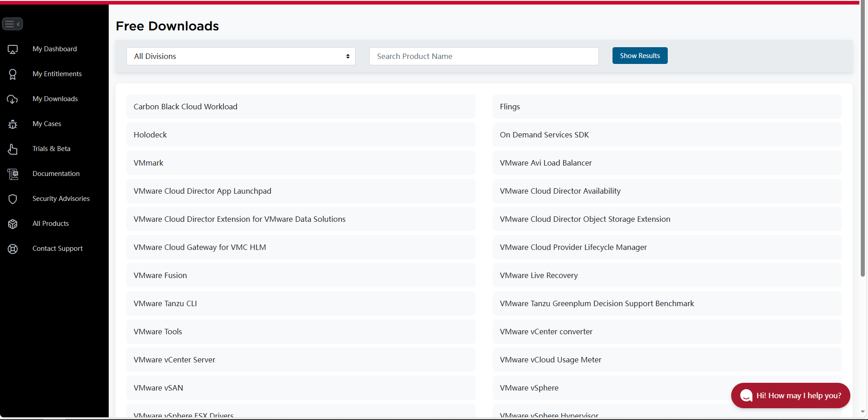Open VMware vSAN downloads
The height and width of the screenshot is (420, 868).
pyautogui.click(x=301, y=388)
